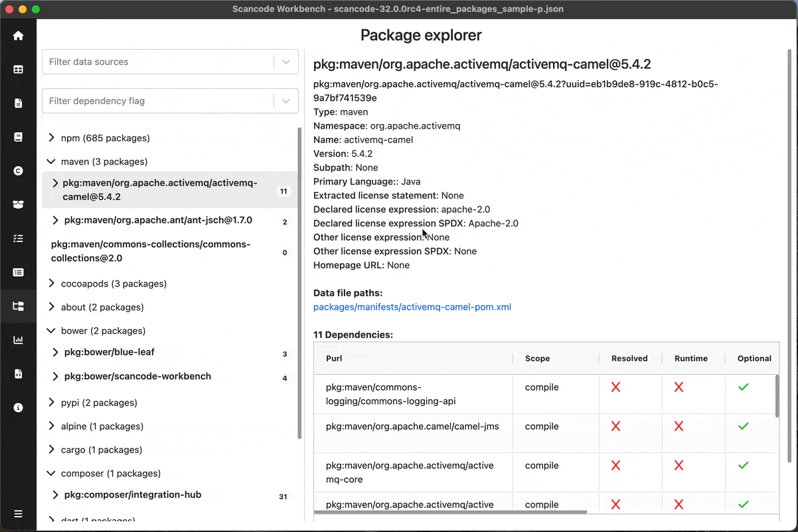Select commons-collections@2.0 maven package
Viewport: 798px width, 532px height.
pyautogui.click(x=151, y=251)
